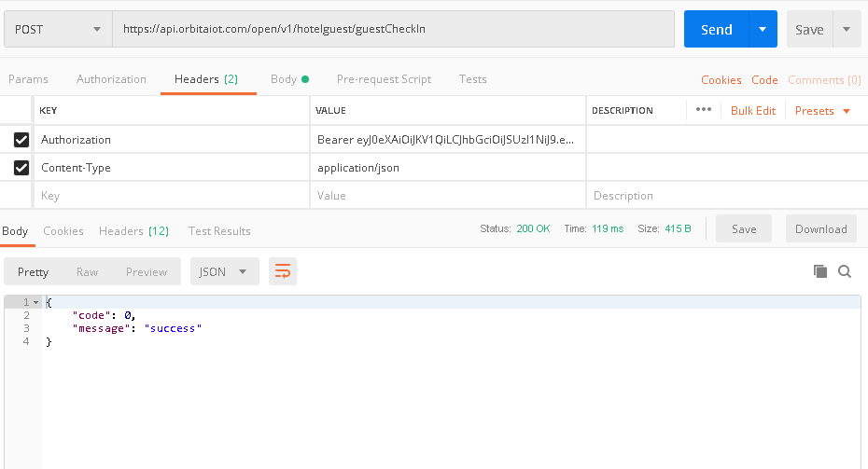
Task: Open the POST method dropdown
Action: pos(58,29)
